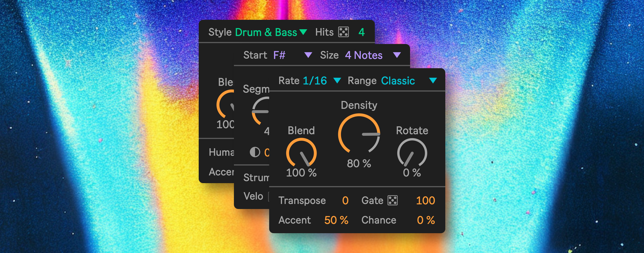This screenshot has height=253, width=644.
Task: Select the Transpose value field
Action: click(345, 201)
